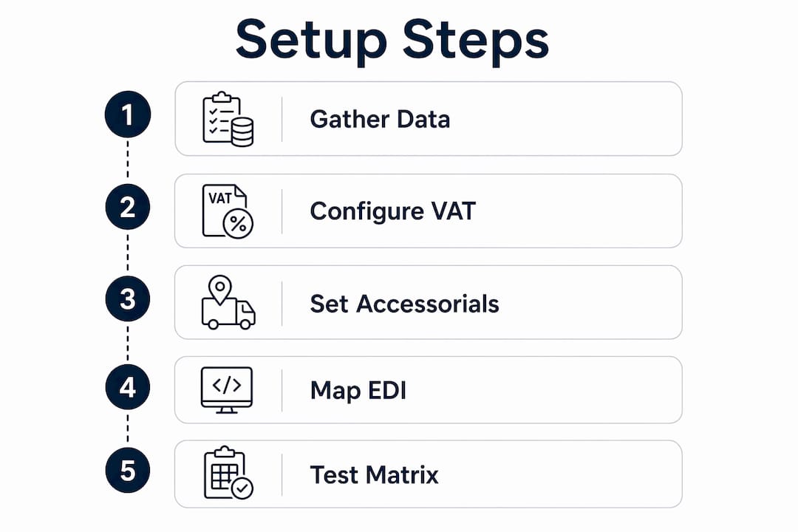Click dashed connector between steps 3 and 4
The image size is (798, 532).
pyautogui.click(x=128, y=343)
